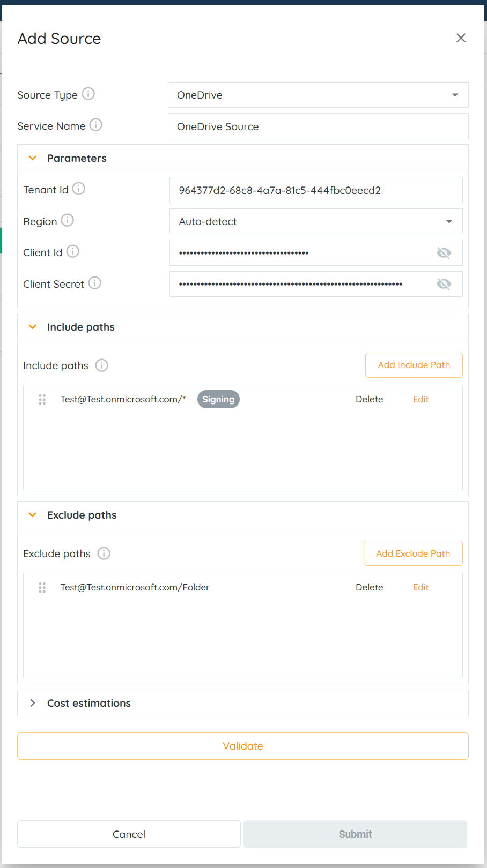Expand the Cost estimations section

tap(33, 703)
